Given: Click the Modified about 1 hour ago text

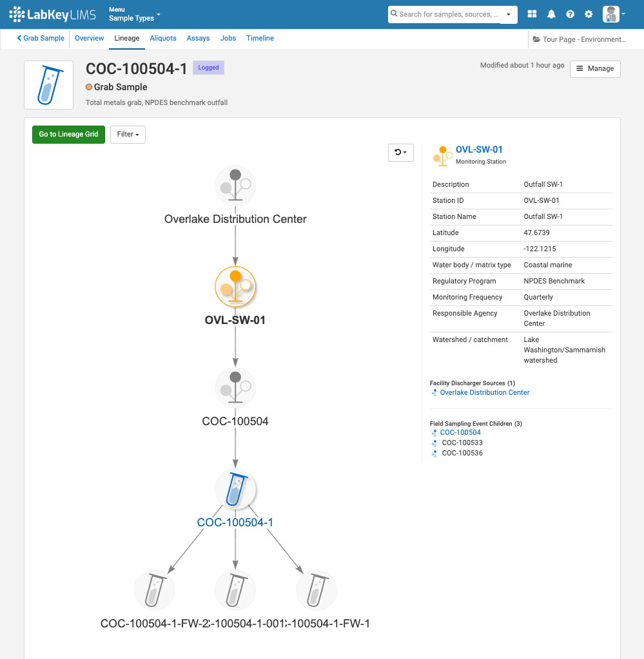Looking at the screenshot, I should [522, 65].
